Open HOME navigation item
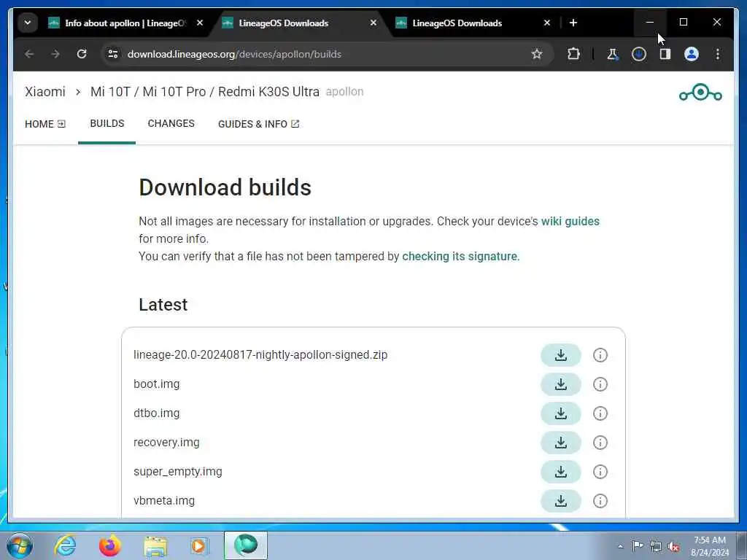 [45, 124]
